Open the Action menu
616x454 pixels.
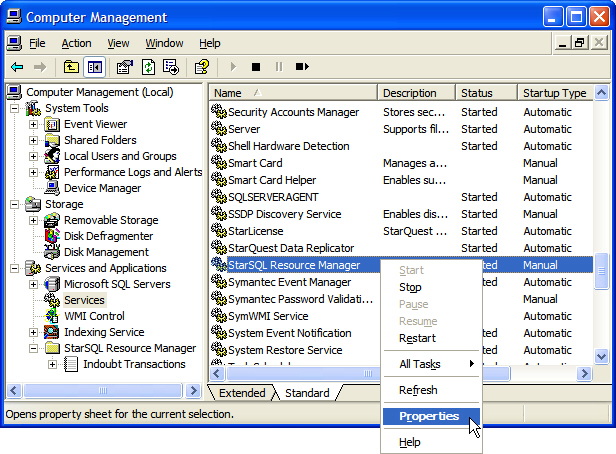tap(76, 43)
